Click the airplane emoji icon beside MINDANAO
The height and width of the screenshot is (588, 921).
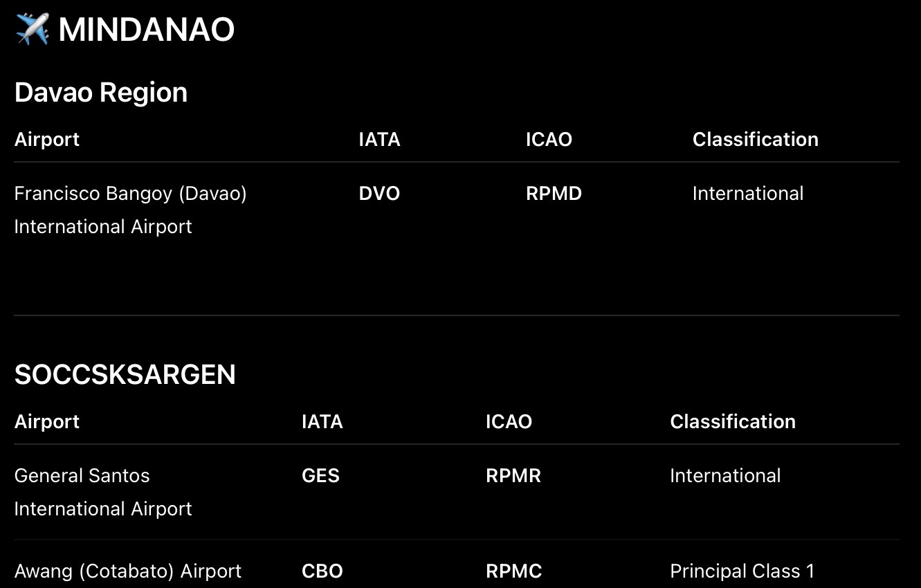pyautogui.click(x=32, y=30)
